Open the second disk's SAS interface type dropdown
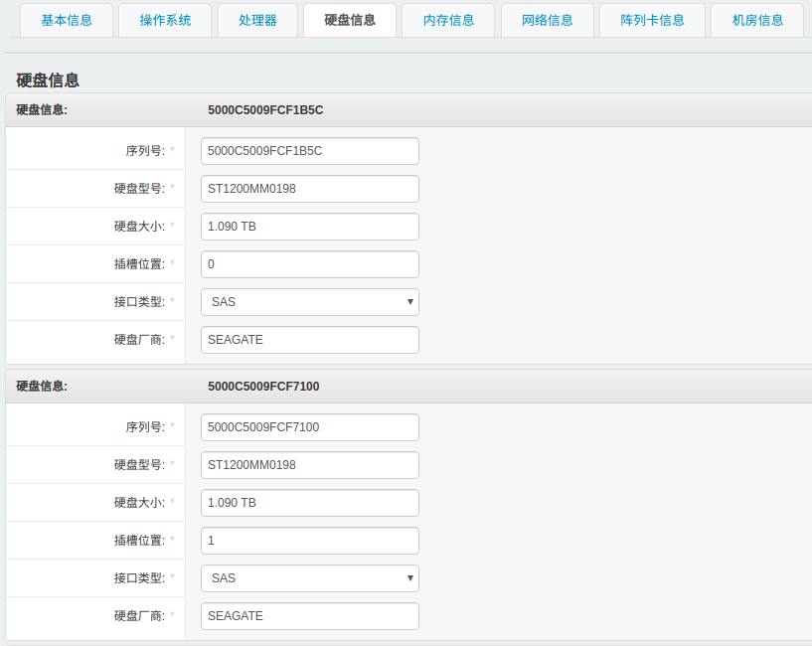Image resolution: width=812 pixels, height=646 pixels. [x=308, y=577]
